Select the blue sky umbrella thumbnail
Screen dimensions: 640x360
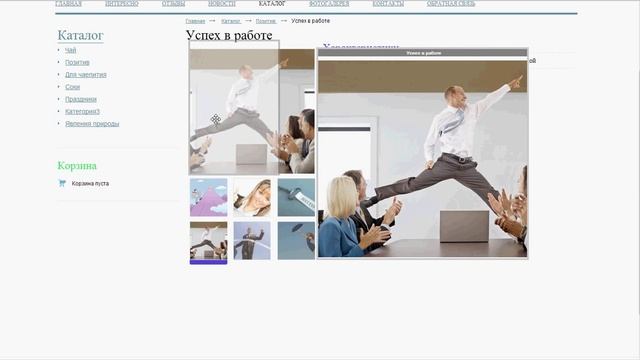pyautogui.click(x=296, y=241)
